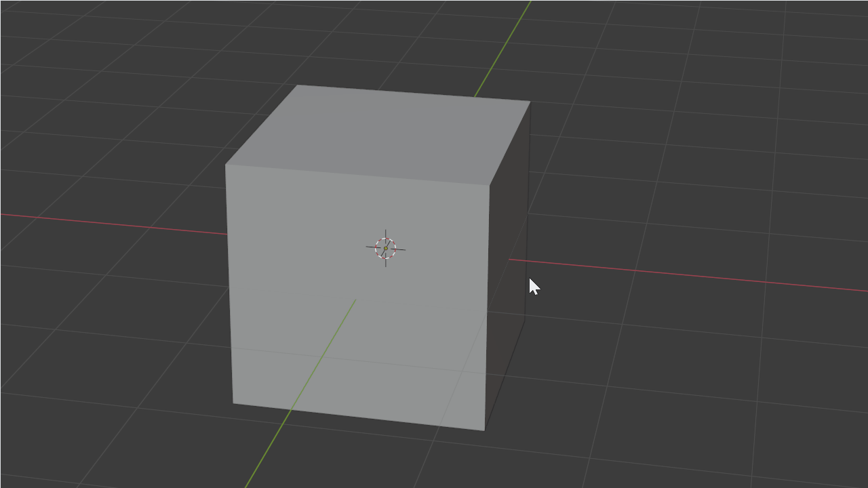The height and width of the screenshot is (488, 868).
Task: Click the cube's bottom back-right corner
Action: pos(525,319)
